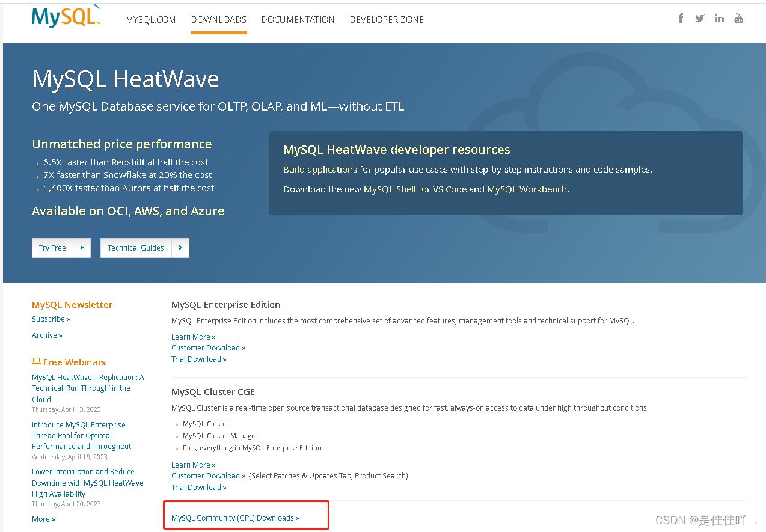
Task: Click the MySQL Enterprise Edition heading
Action: tap(225, 305)
